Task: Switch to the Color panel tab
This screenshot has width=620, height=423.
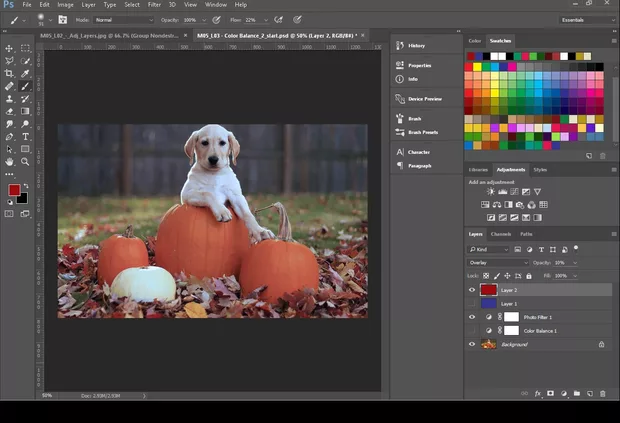Action: (x=475, y=41)
